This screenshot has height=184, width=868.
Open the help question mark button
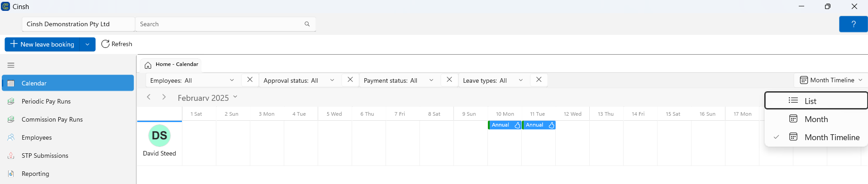coord(853,24)
